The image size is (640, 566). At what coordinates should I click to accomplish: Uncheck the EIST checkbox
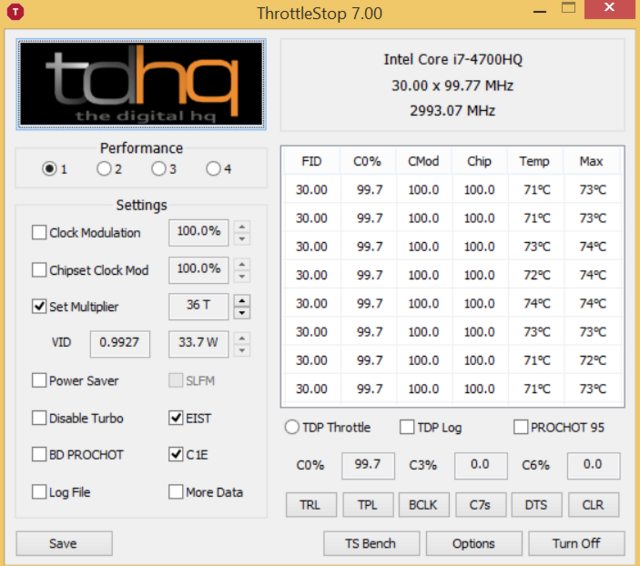click(x=176, y=418)
